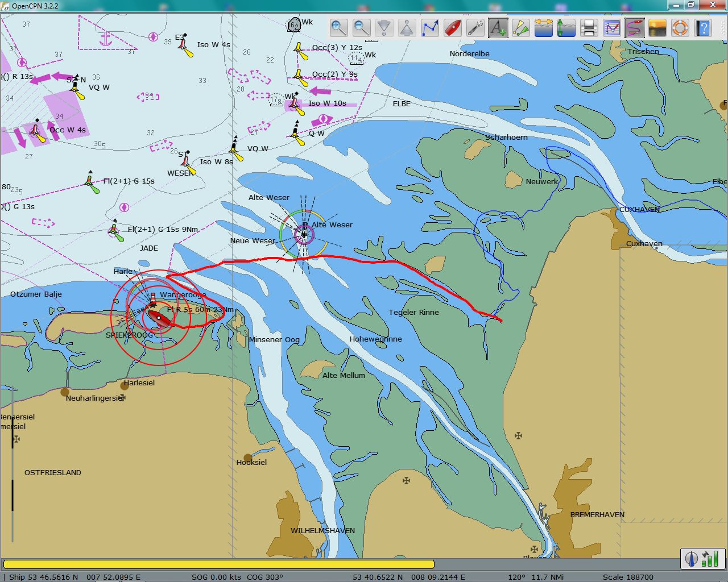Click the anchorage anchor symbol
728x582 pixels.
[x=105, y=39]
